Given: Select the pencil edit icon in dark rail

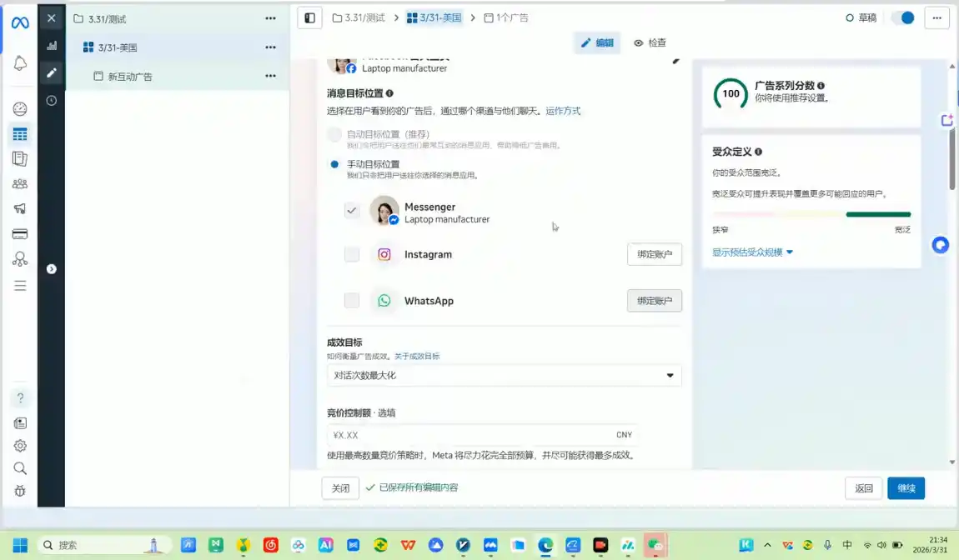Looking at the screenshot, I should 52,72.
